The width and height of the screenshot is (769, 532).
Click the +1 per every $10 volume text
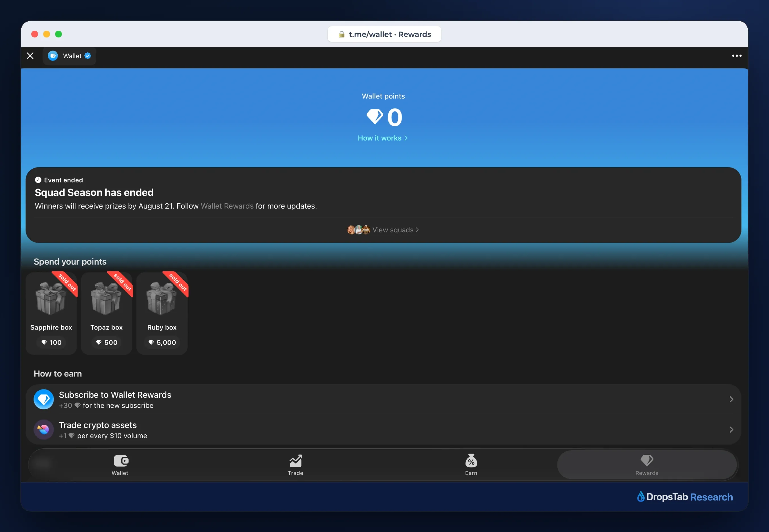(x=103, y=436)
